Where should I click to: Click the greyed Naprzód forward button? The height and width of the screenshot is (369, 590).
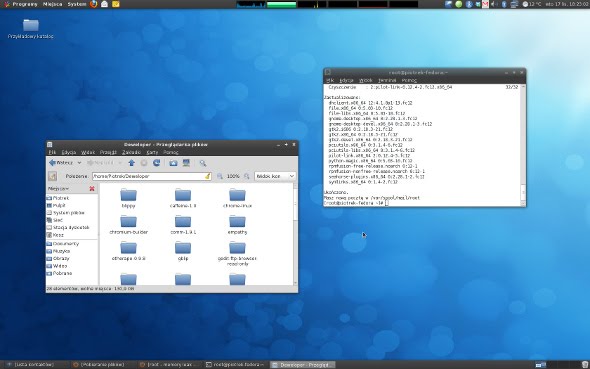coord(100,163)
